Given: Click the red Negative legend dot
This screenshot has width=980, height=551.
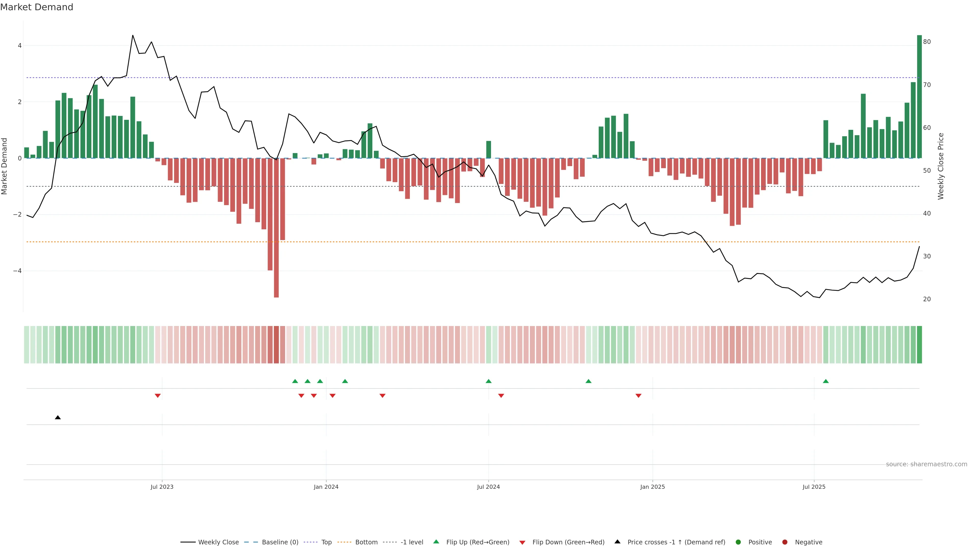Looking at the screenshot, I should coord(785,542).
